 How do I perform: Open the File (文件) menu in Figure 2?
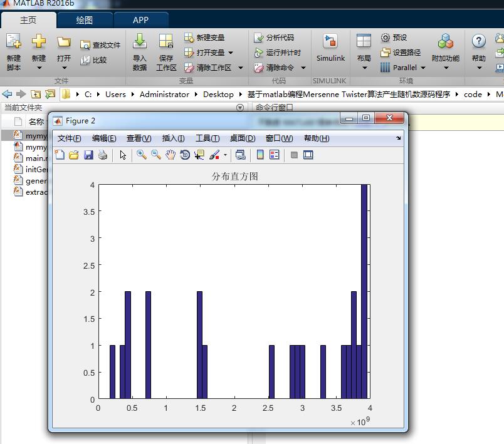pos(69,138)
